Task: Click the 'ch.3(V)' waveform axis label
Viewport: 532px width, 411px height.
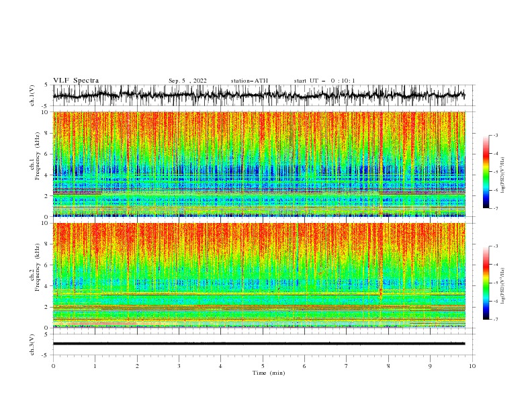Action: 32,345
